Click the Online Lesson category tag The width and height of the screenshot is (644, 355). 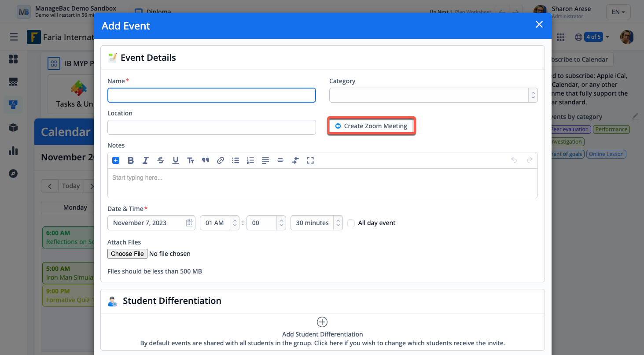click(606, 154)
